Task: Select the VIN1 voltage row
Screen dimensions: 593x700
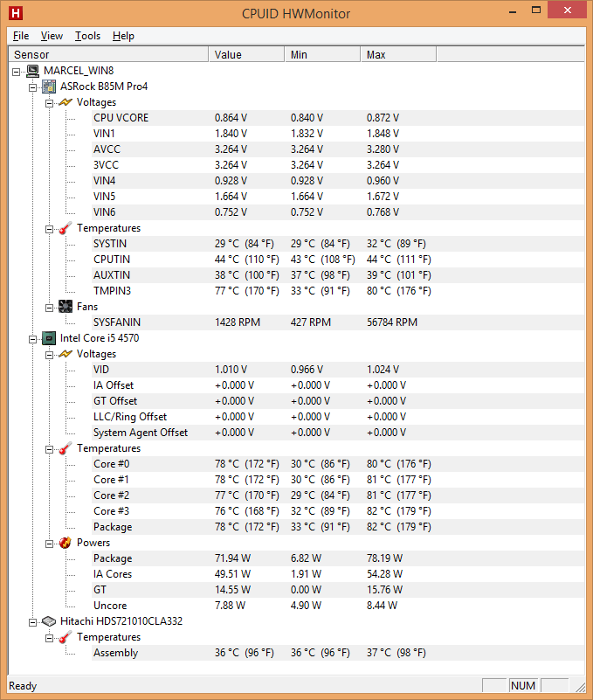Action: coord(338,134)
